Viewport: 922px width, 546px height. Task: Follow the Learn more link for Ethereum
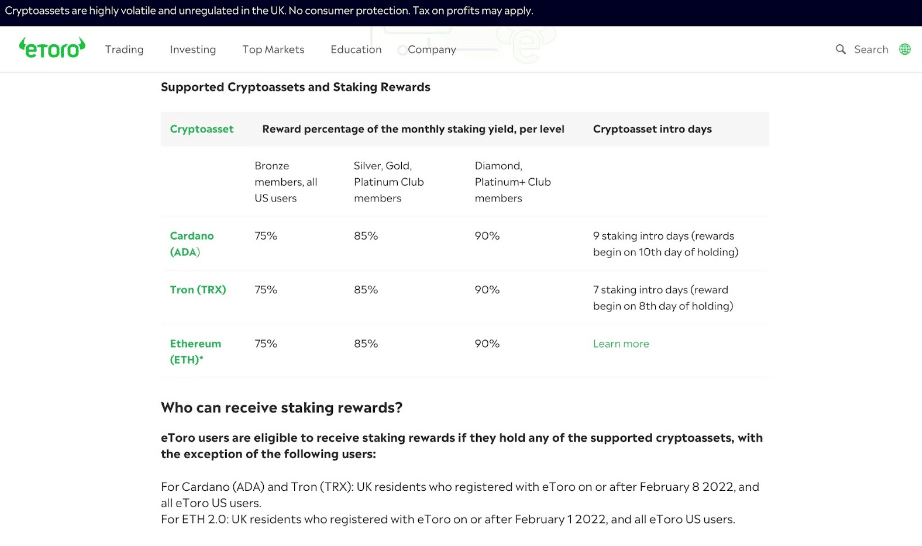point(621,344)
